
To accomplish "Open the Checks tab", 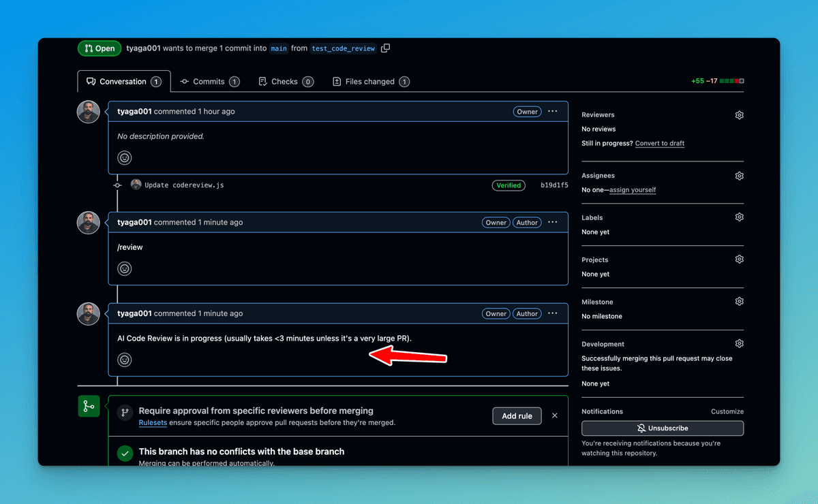I will [x=286, y=82].
